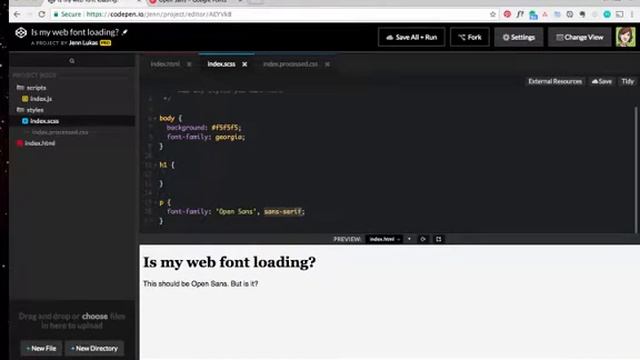The width and height of the screenshot is (640, 360).
Task: Close the index.html editor tab
Action: click(189, 64)
